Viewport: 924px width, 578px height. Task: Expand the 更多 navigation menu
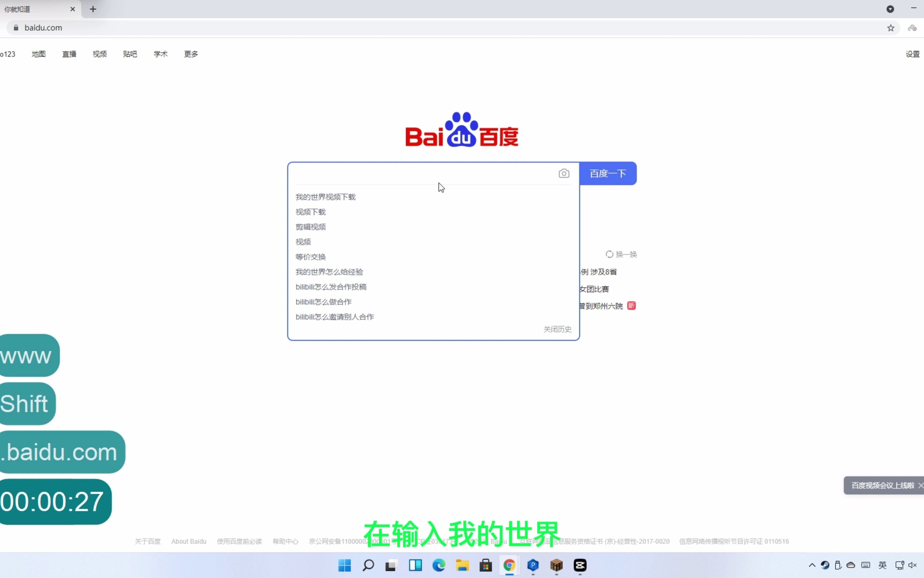pos(191,54)
